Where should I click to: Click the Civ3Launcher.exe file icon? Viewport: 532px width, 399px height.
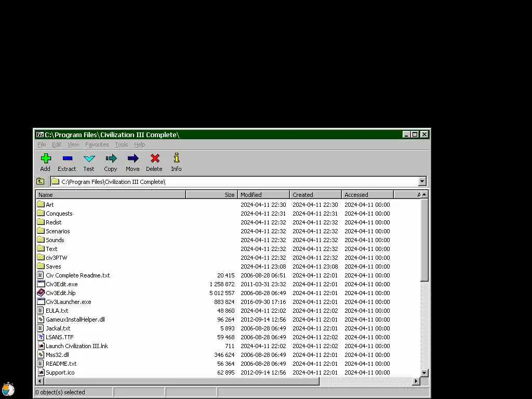[41, 301]
